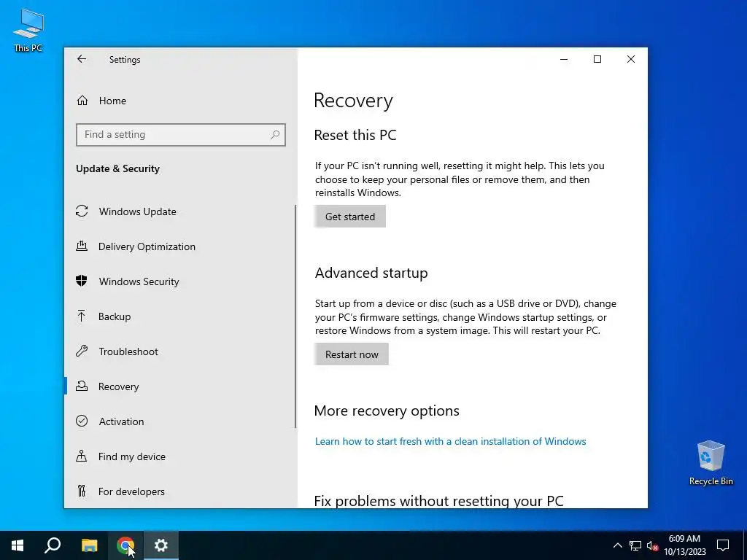This screenshot has width=747, height=560.
Task: Click the Activation checkmark circle icon
Action: click(x=82, y=421)
